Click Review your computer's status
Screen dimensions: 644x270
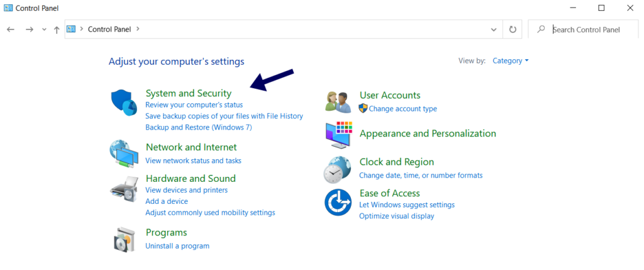click(x=194, y=105)
